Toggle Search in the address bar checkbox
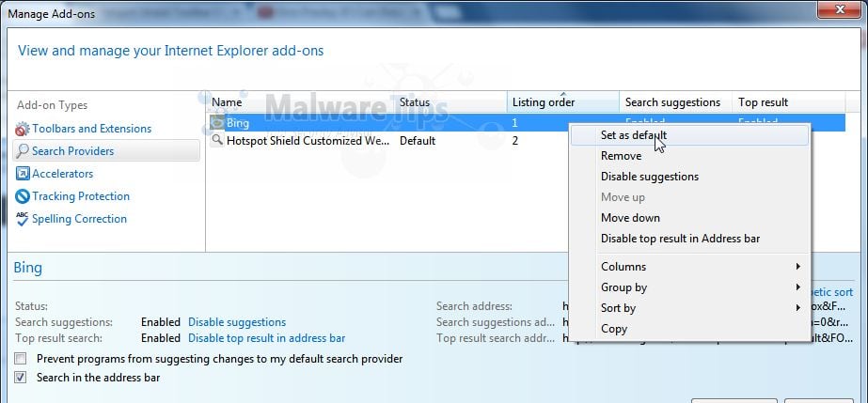Viewport: 868px width, 403px height. point(21,378)
